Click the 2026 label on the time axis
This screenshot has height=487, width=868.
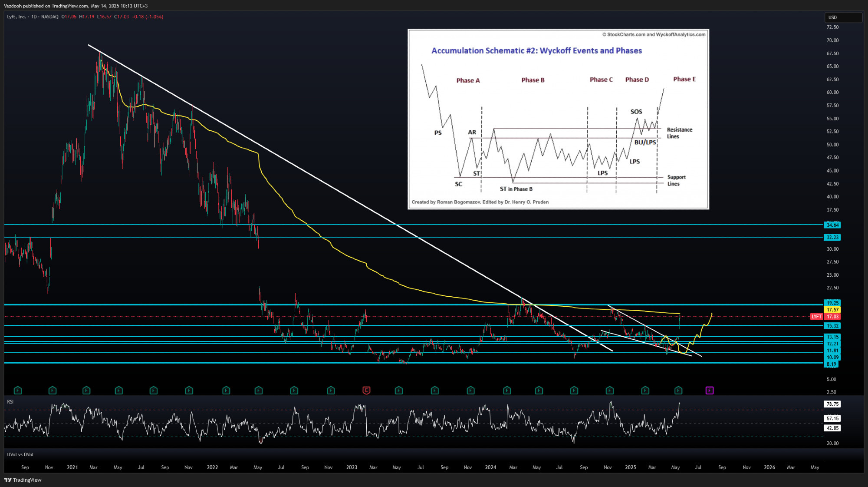click(769, 467)
